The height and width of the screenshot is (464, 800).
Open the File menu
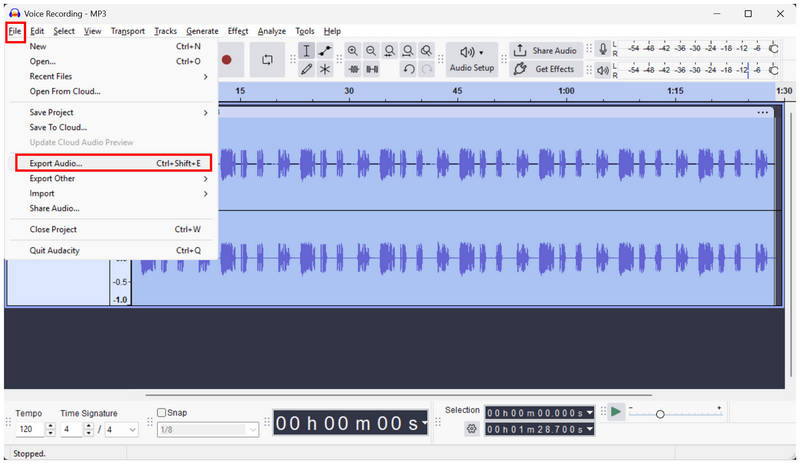click(x=15, y=31)
